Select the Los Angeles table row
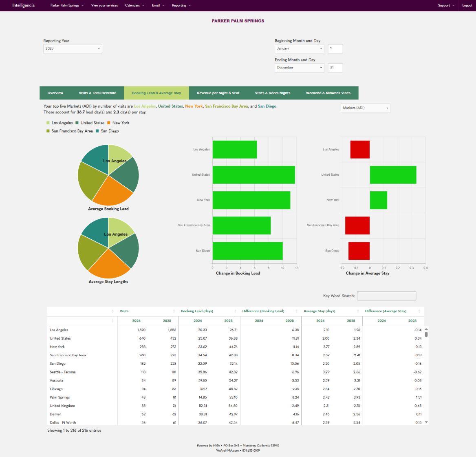The image size is (476, 457). pyautogui.click(x=235, y=330)
